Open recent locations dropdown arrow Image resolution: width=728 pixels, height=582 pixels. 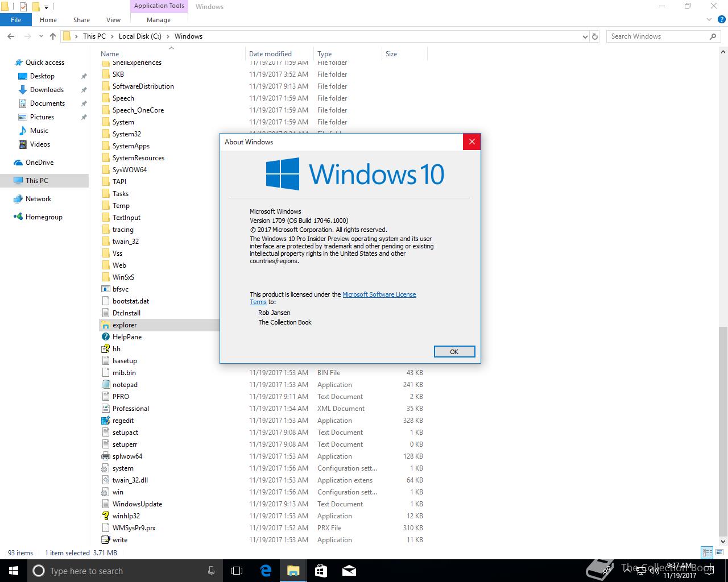click(42, 36)
